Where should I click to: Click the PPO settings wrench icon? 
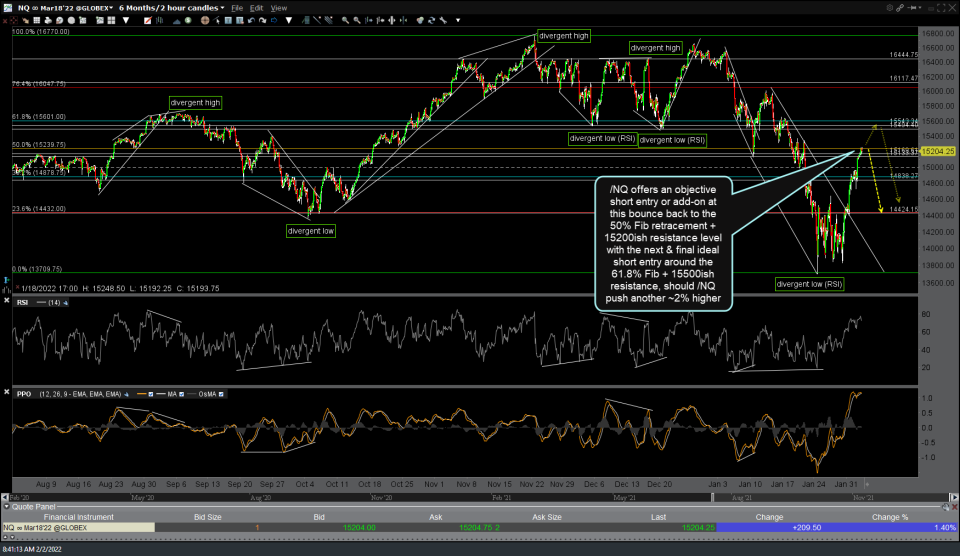127,394
